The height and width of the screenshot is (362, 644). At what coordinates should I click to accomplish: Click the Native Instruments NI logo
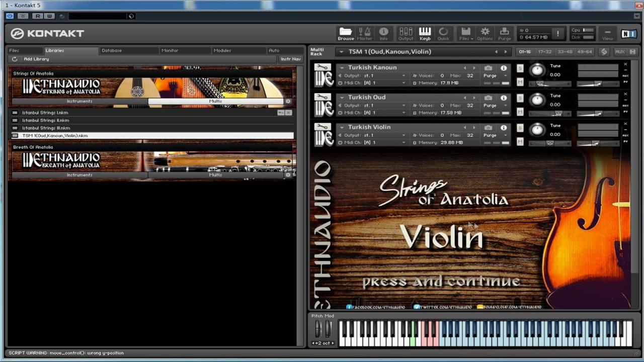tap(628, 34)
